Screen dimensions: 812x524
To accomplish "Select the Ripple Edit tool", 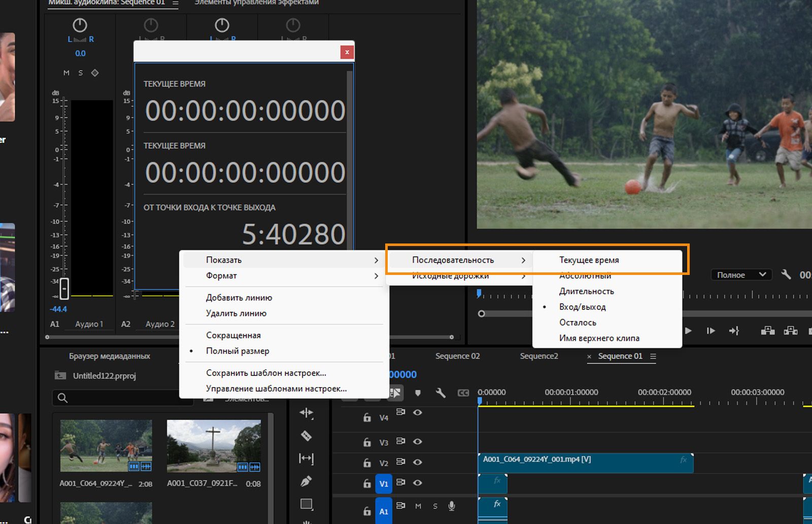I will [x=306, y=413].
